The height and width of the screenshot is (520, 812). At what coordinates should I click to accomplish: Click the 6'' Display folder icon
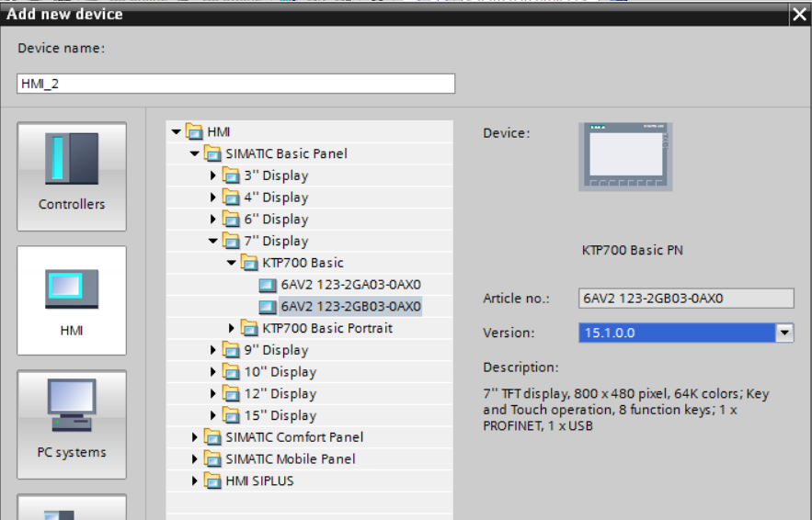point(231,219)
